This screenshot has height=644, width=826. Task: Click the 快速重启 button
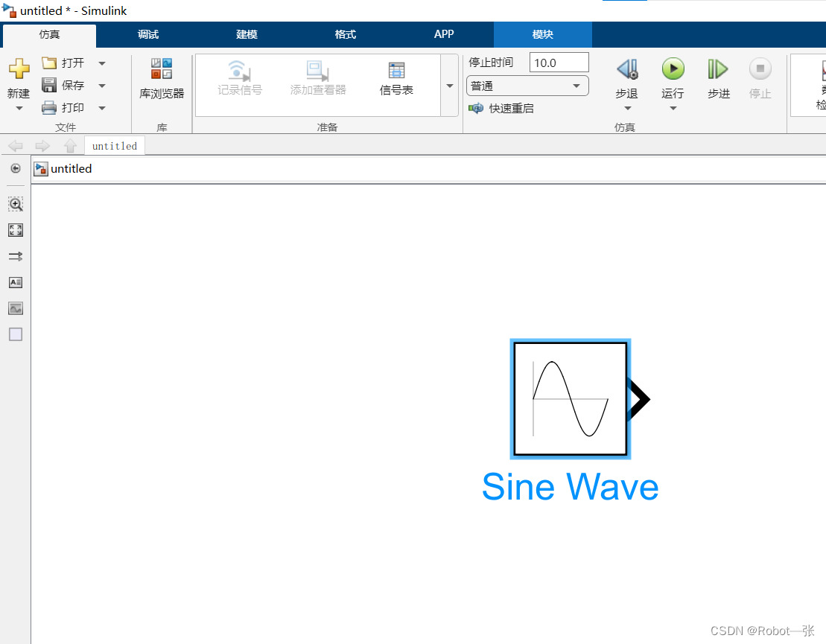pos(501,109)
